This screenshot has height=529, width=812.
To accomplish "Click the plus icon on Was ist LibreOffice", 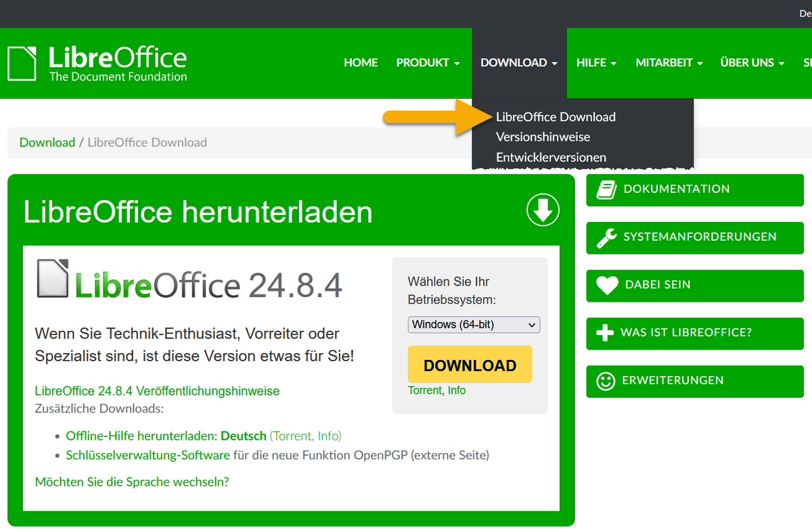I will (x=605, y=333).
